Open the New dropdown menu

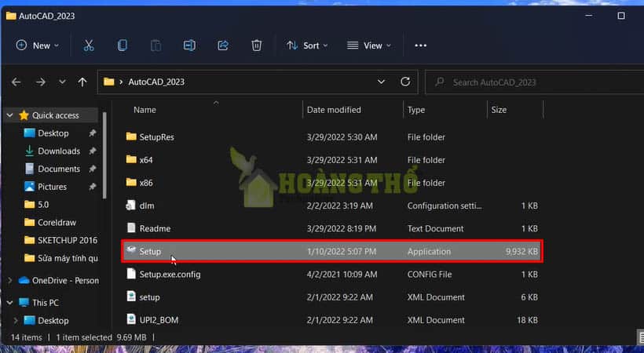(x=38, y=45)
